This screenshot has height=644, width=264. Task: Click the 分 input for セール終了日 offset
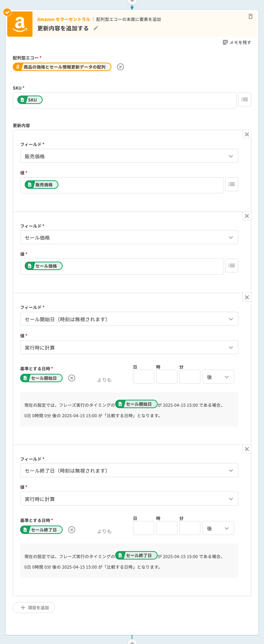click(x=189, y=528)
